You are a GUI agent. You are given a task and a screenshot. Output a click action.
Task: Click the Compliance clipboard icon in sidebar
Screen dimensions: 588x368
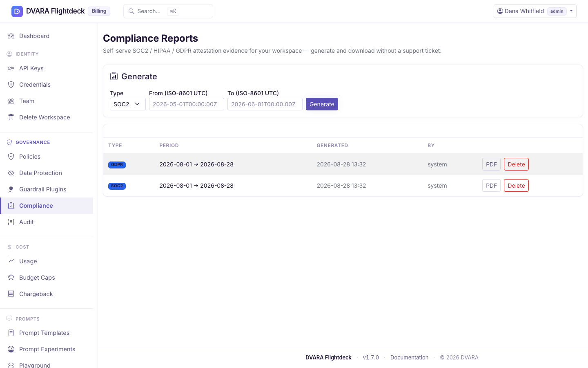(x=11, y=206)
